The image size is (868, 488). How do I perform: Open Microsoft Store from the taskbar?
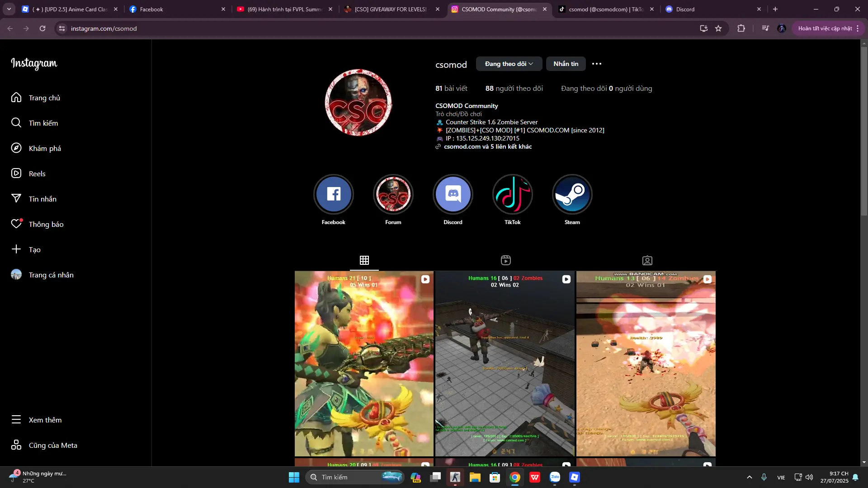(495, 477)
